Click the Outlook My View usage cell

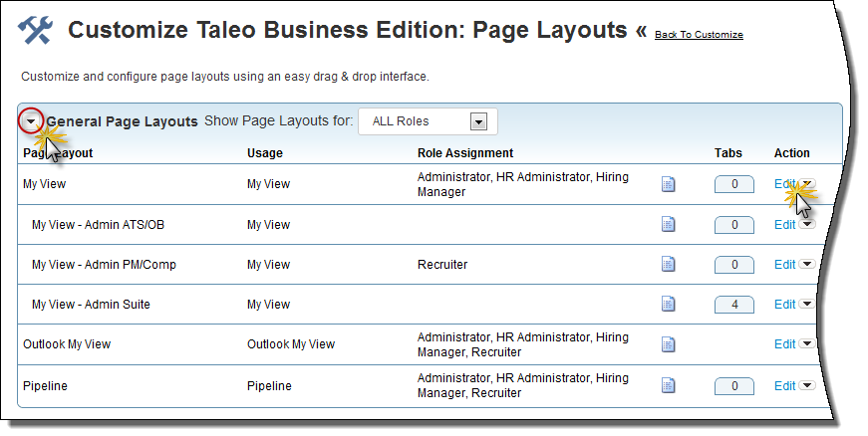click(x=291, y=344)
